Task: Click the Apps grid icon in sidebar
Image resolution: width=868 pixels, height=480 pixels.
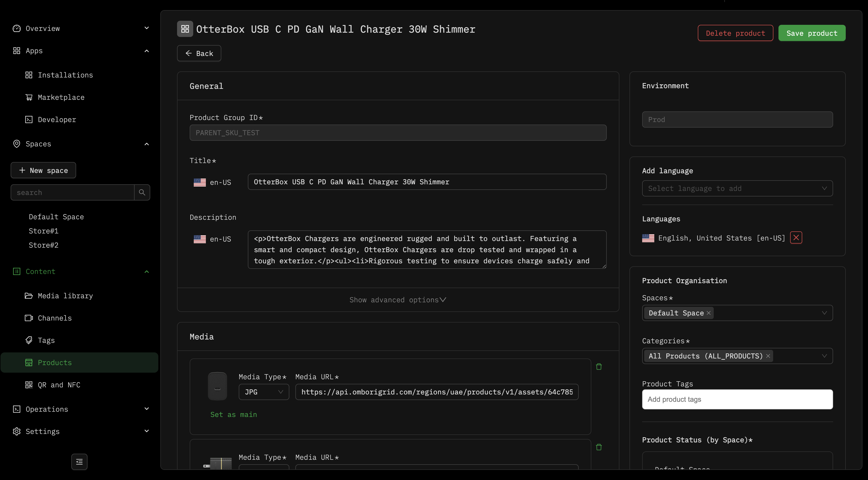Action: pyautogui.click(x=16, y=51)
